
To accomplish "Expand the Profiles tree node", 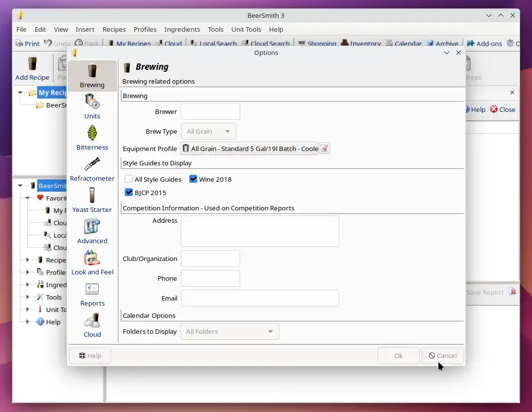I will tap(28, 272).
